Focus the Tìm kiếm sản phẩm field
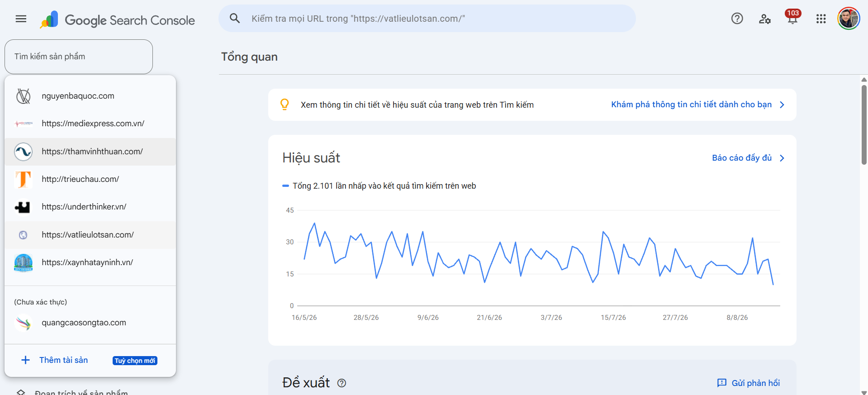Screen dimensions: 868x395 79,57
